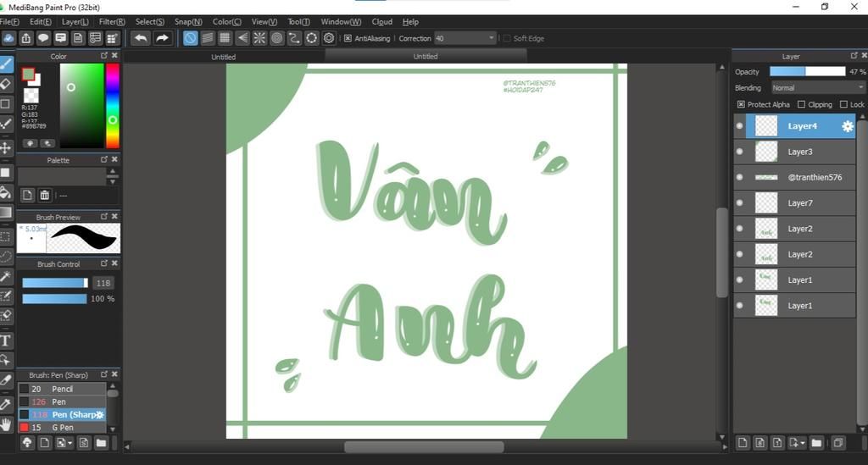868x465 pixels.
Task: Click the duplicate layer icon
Action: pyautogui.click(x=838, y=443)
